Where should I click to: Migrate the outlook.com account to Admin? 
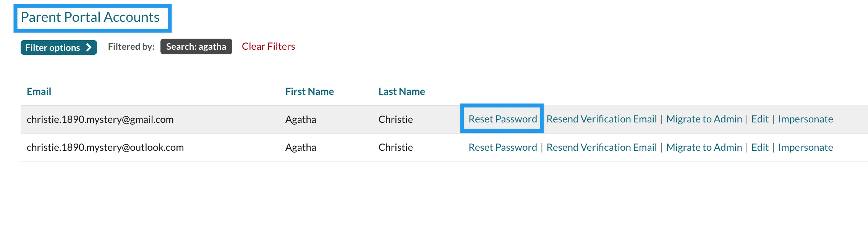(704, 147)
